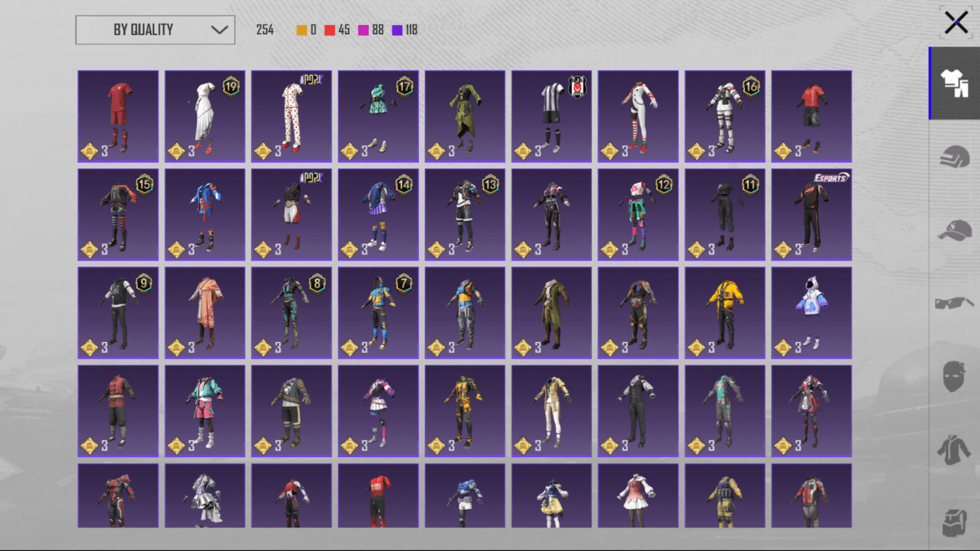Pick the outfit with badge 13
This screenshot has height=551, width=980.
tap(465, 215)
